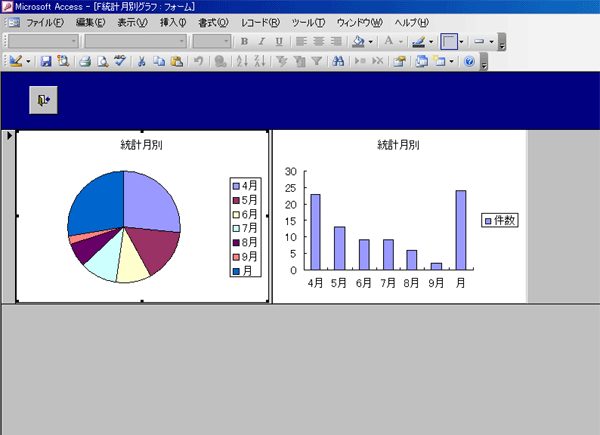The width and height of the screenshot is (600, 435).
Task: Open the Font name combo box
Action: click(135, 41)
